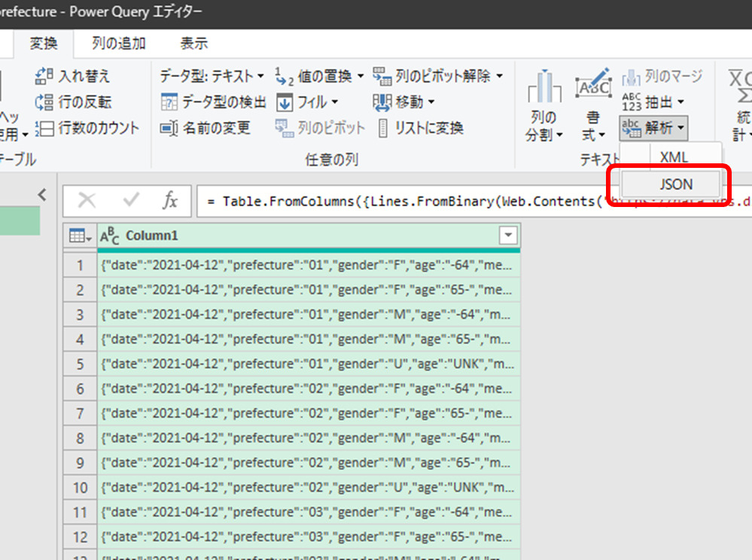This screenshot has width=752, height=560.
Task: Click the フィル fill icon
Action: point(285,102)
